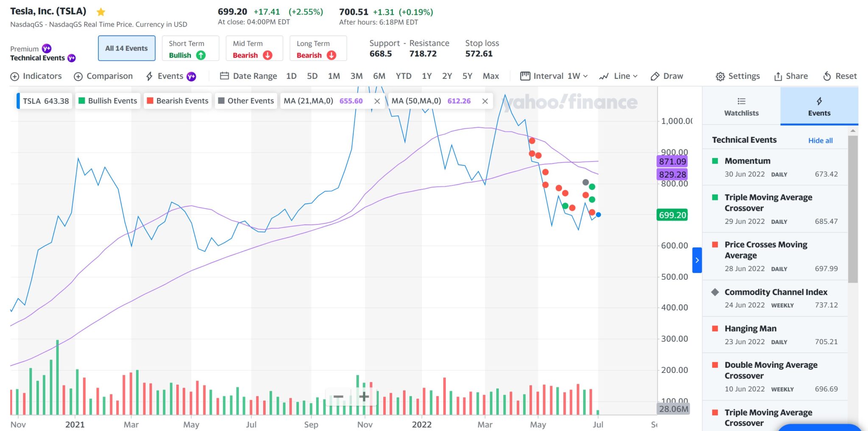Zoom out chart with minus button
Image resolution: width=868 pixels, height=431 pixels.
[338, 397]
